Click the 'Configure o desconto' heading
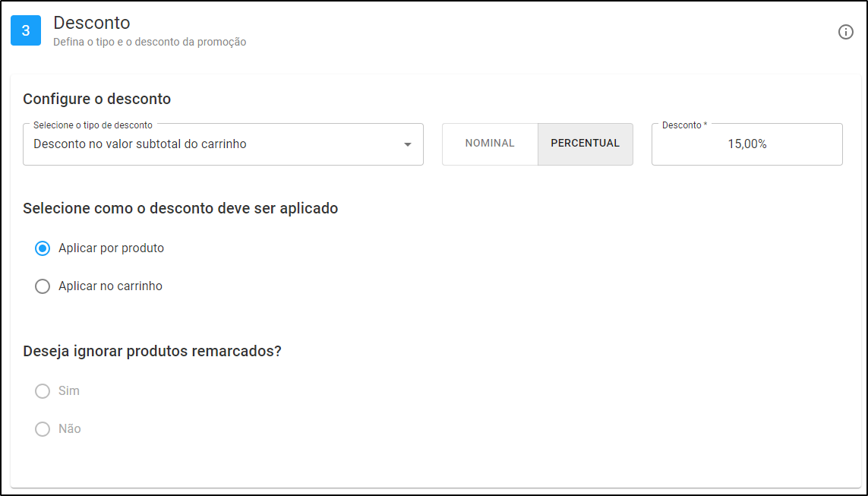The height and width of the screenshot is (496, 868). (x=97, y=99)
